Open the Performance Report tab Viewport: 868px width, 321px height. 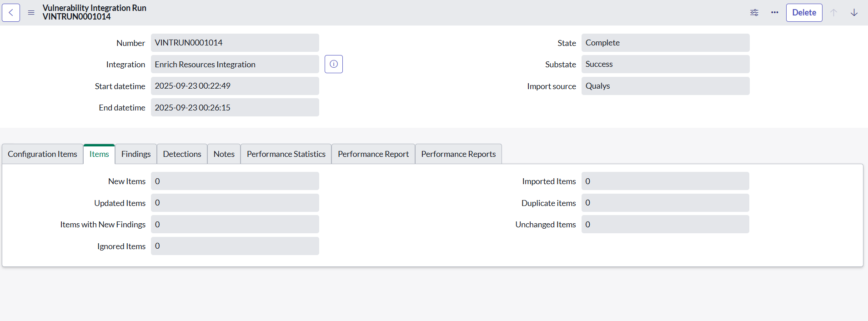click(373, 154)
